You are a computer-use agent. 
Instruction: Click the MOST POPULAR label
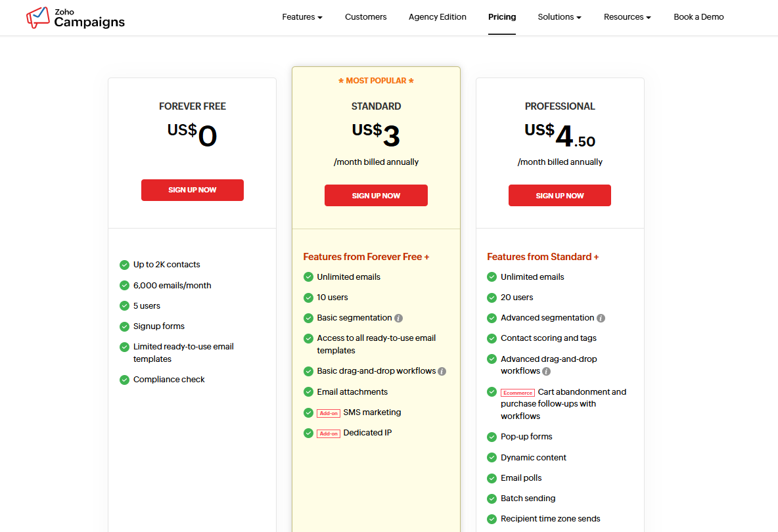[x=376, y=81]
